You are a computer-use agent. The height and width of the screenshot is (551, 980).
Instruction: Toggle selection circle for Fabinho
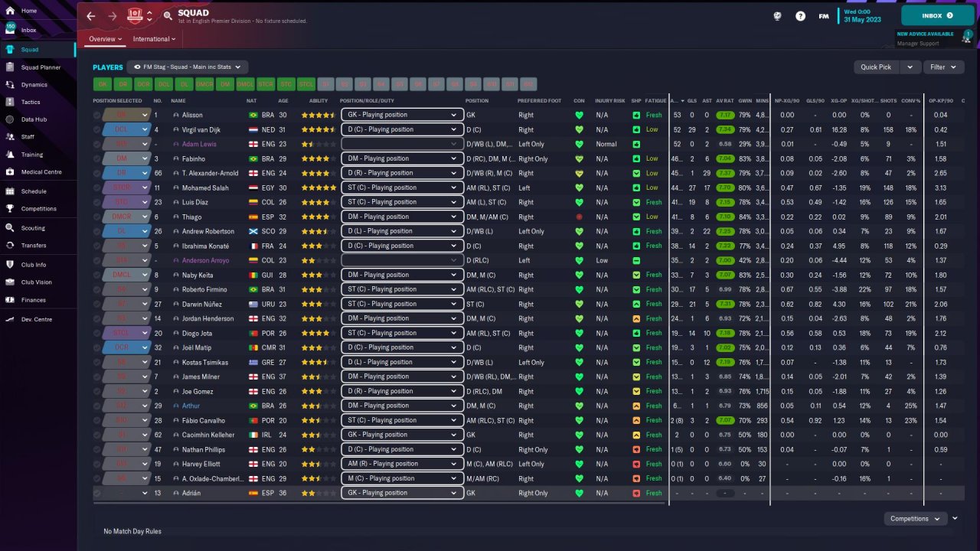[x=97, y=158]
